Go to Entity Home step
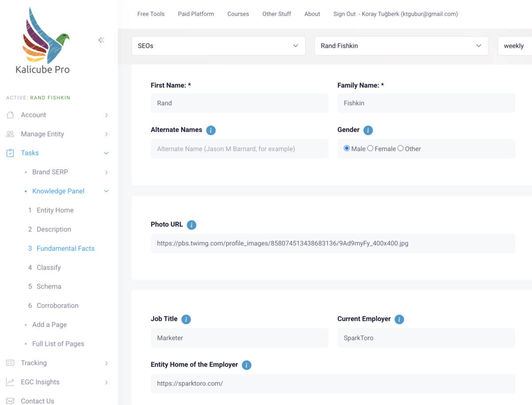Viewport: 532px width, 405px height. (x=55, y=210)
